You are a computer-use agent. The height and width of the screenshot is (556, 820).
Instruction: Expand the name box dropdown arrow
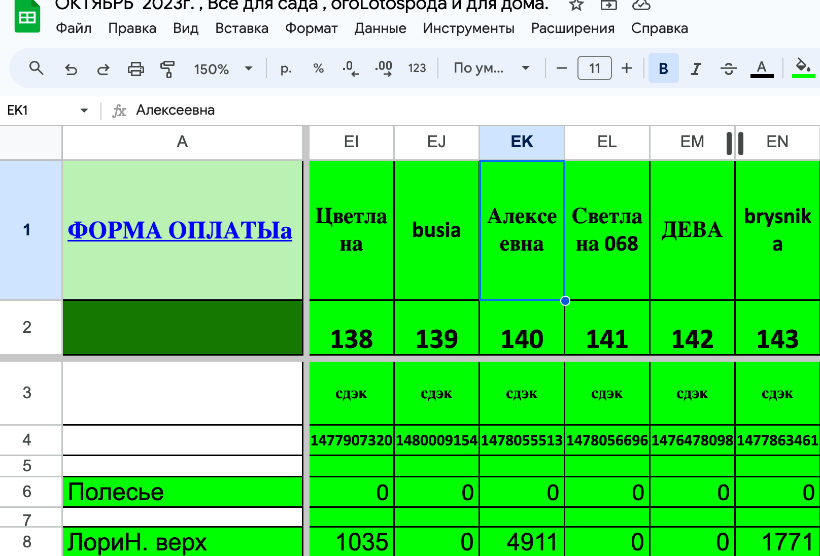(x=84, y=110)
